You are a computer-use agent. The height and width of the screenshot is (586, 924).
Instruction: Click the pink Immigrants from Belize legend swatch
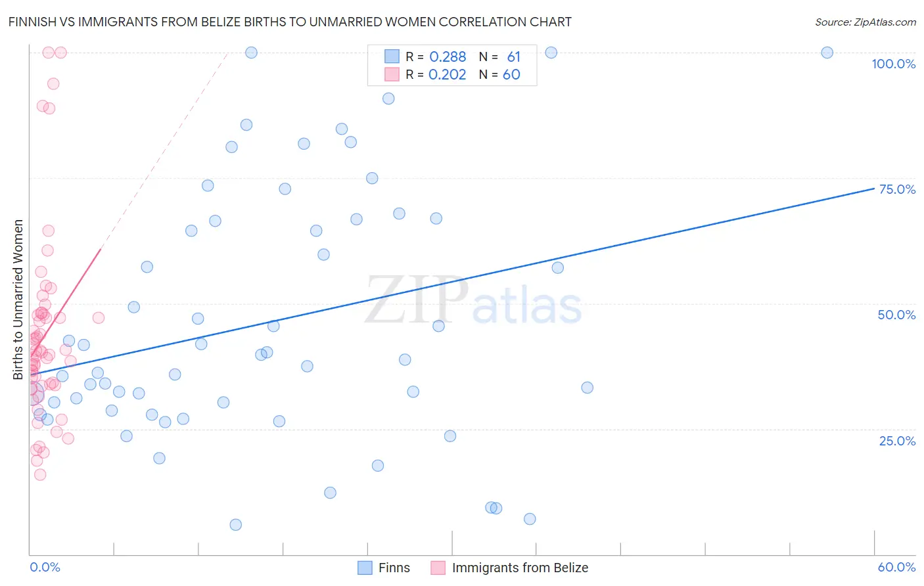click(x=438, y=568)
